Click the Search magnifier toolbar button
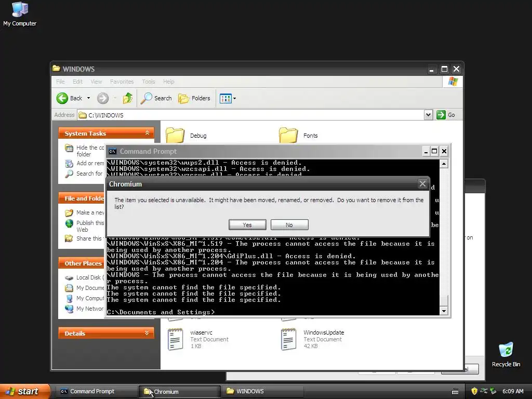 [156, 98]
